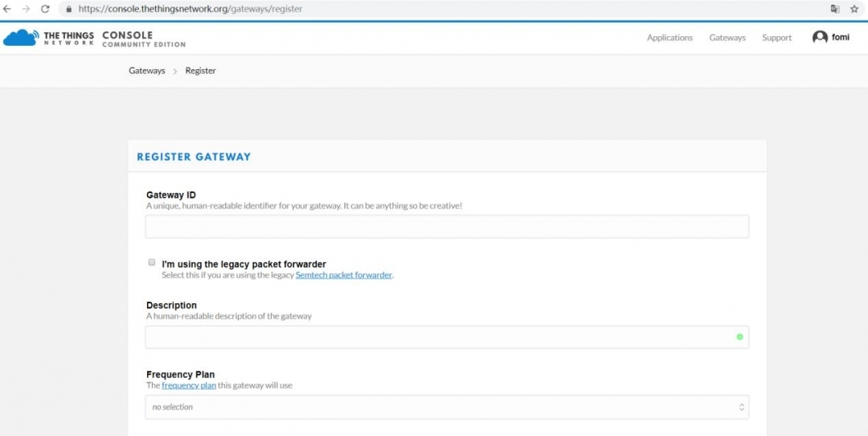Click the green check icon in Description field
The width and height of the screenshot is (868, 436).
(x=739, y=337)
